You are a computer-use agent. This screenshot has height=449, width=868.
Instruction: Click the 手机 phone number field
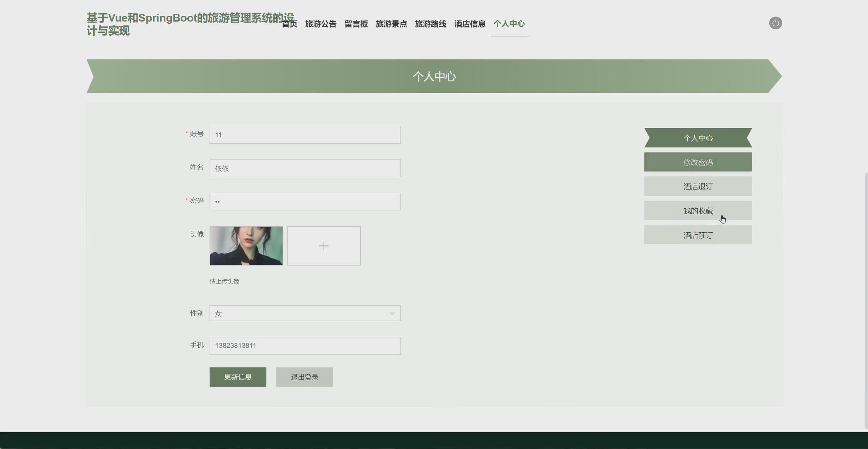tap(305, 346)
